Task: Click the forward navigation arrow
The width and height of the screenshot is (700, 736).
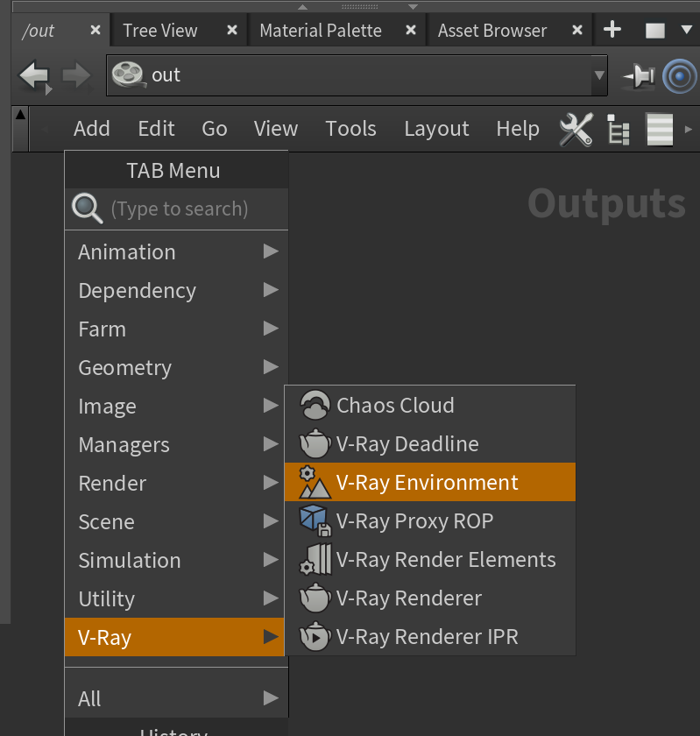Action: (76, 75)
